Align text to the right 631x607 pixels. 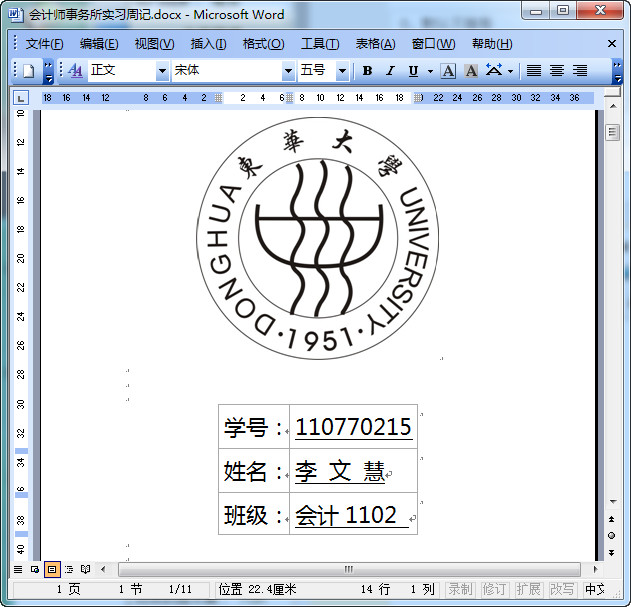click(x=580, y=71)
